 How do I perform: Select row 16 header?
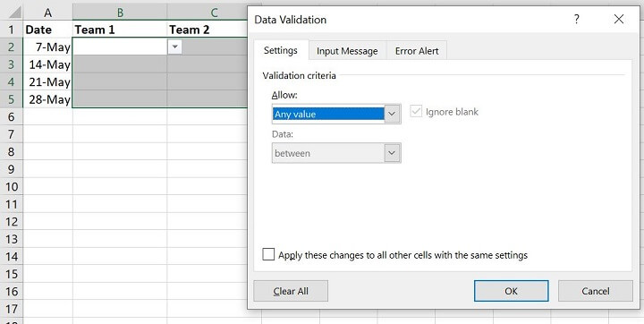coord(11,292)
